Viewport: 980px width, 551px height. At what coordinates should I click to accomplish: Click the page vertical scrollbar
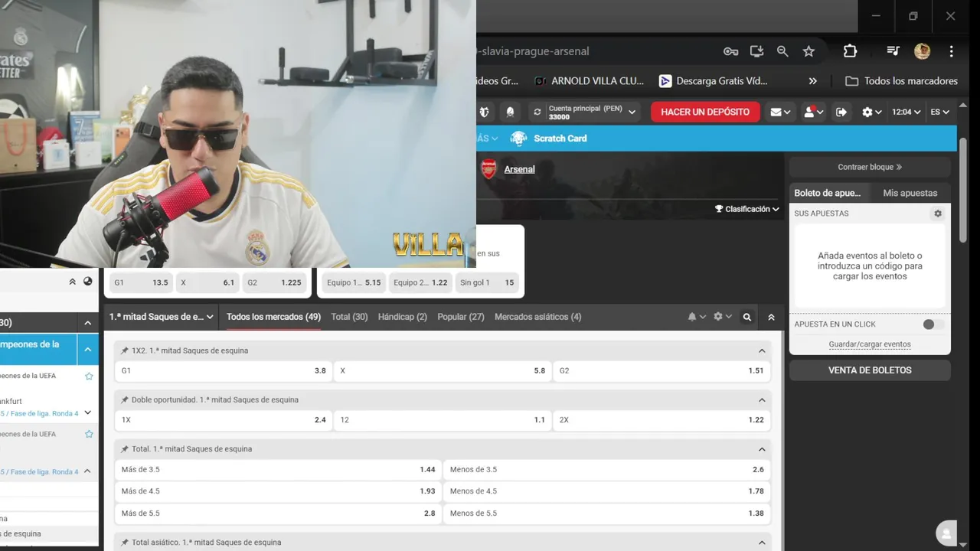pyautogui.click(x=963, y=191)
